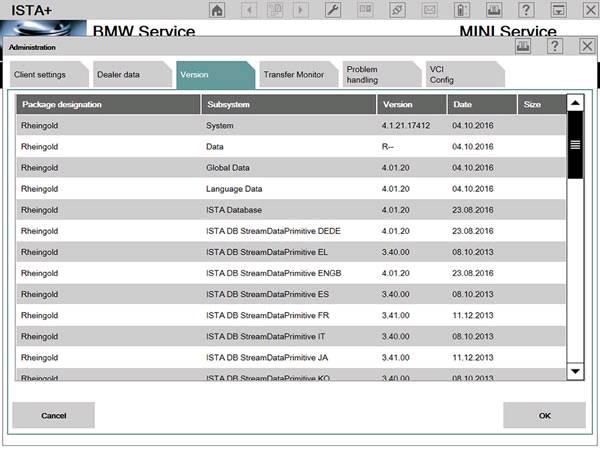This screenshot has width=600, height=450.
Task: Select the Language Data row
Action: click(291, 189)
